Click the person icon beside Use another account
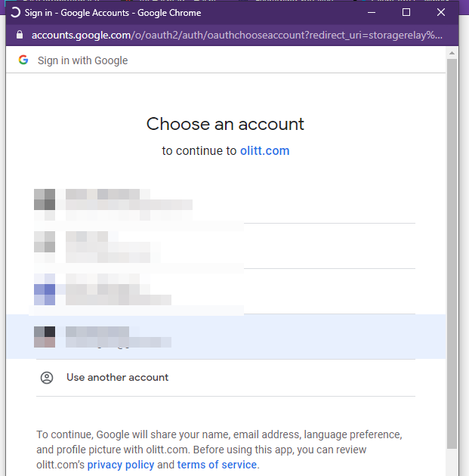Viewport: 469px width, 476px height. click(47, 378)
